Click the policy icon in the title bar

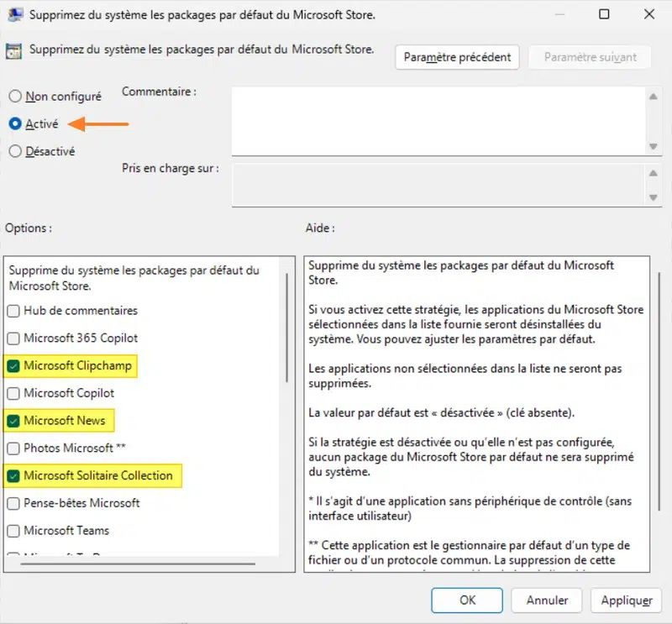14,14
